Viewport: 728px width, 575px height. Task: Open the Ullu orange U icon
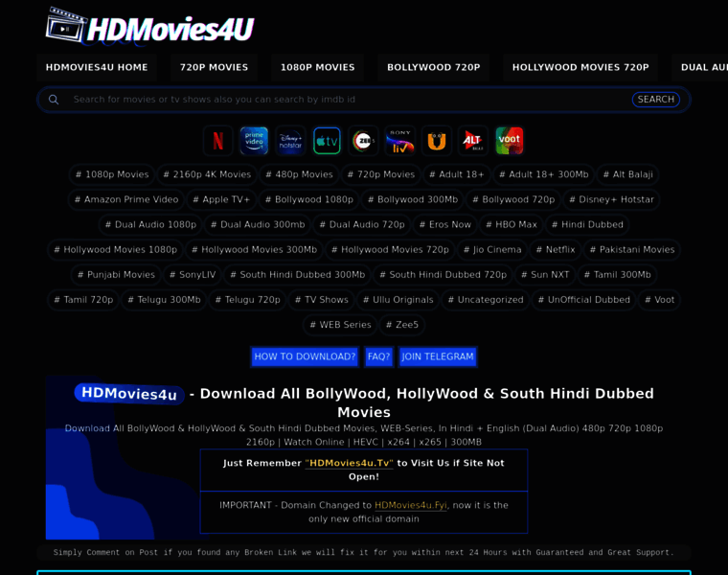[437, 140]
